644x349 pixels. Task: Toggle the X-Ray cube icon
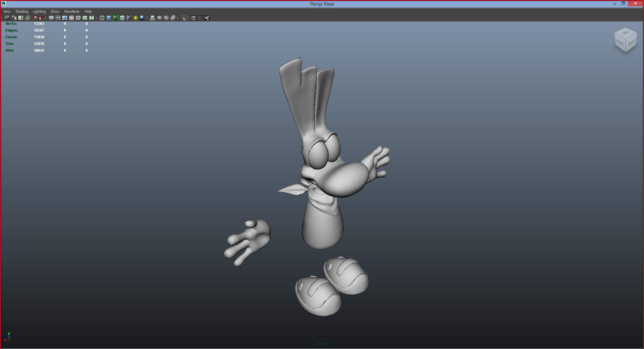(x=194, y=18)
